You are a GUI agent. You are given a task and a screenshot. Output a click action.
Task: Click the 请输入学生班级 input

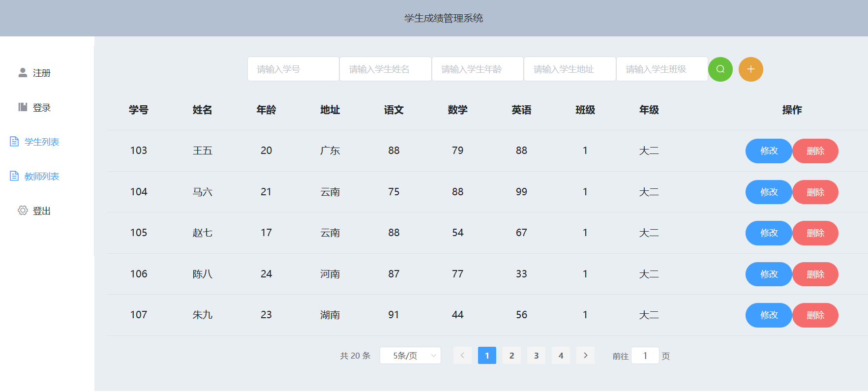(x=662, y=69)
